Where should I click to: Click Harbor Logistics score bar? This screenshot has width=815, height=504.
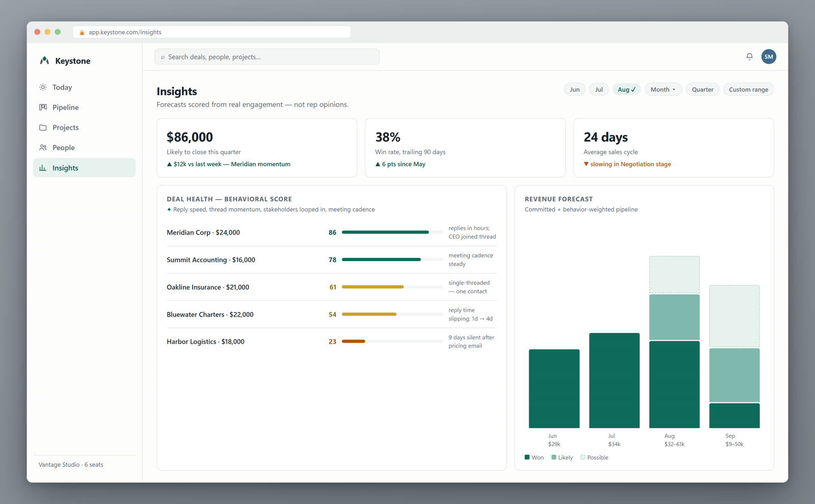[392, 341]
